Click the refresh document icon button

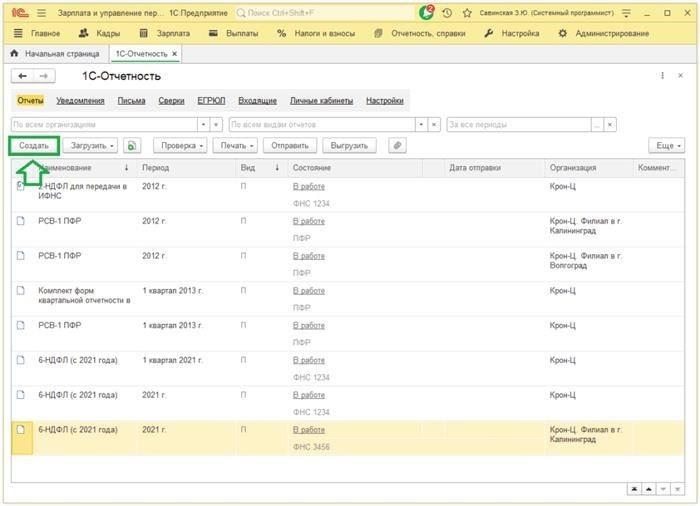(x=132, y=146)
